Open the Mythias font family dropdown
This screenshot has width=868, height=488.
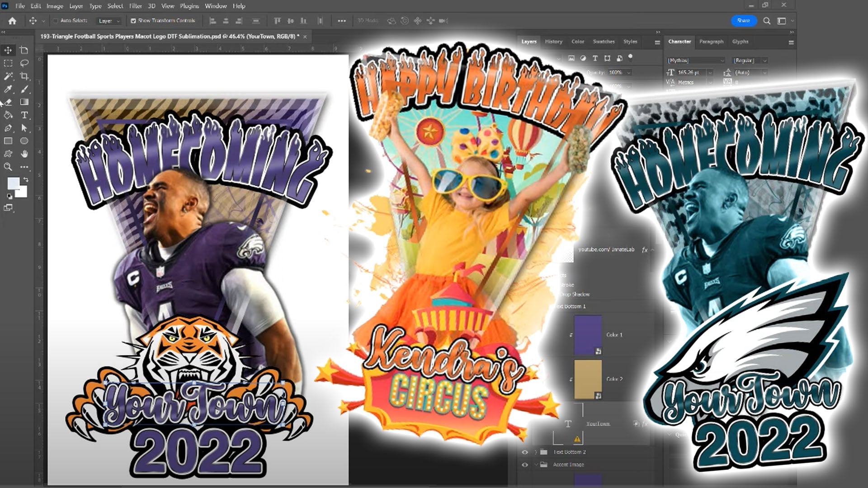722,60
